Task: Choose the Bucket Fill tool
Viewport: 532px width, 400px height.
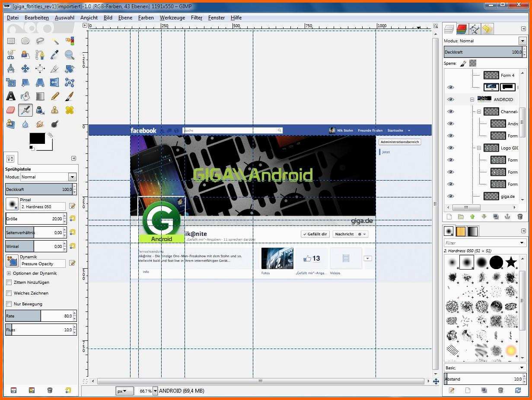Action: tap(25, 96)
